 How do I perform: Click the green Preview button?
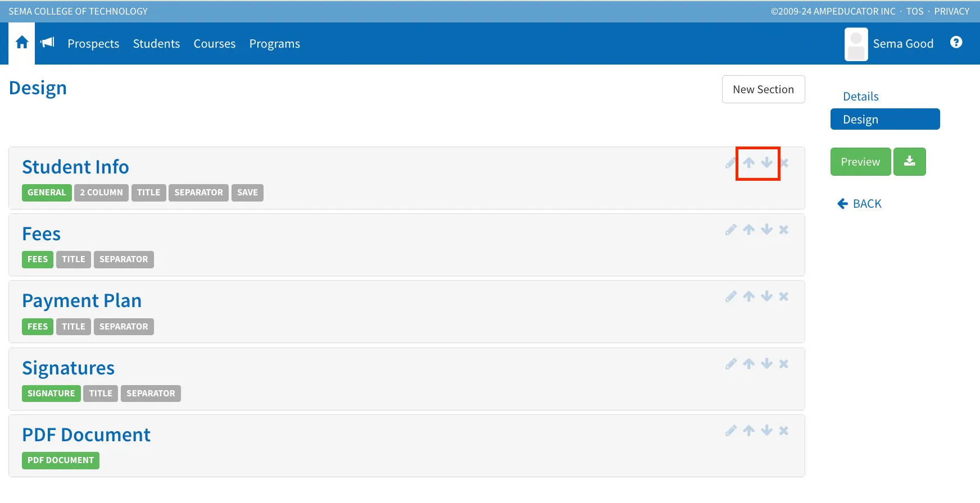(x=860, y=162)
